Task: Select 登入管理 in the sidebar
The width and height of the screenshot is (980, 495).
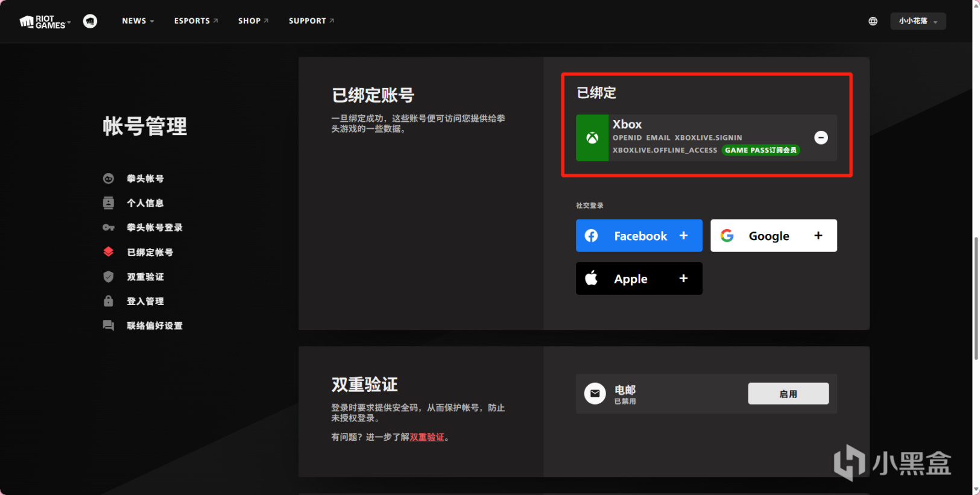Action: point(145,301)
